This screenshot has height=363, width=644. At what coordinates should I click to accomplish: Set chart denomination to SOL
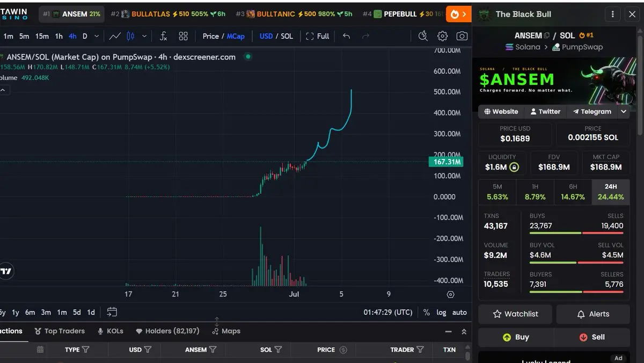coord(287,36)
